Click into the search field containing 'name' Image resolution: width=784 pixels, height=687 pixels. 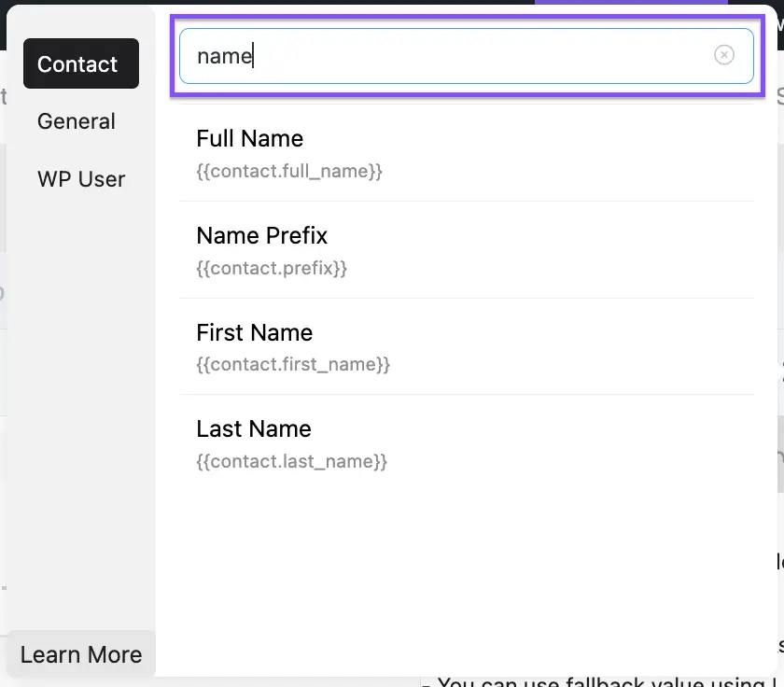466,56
